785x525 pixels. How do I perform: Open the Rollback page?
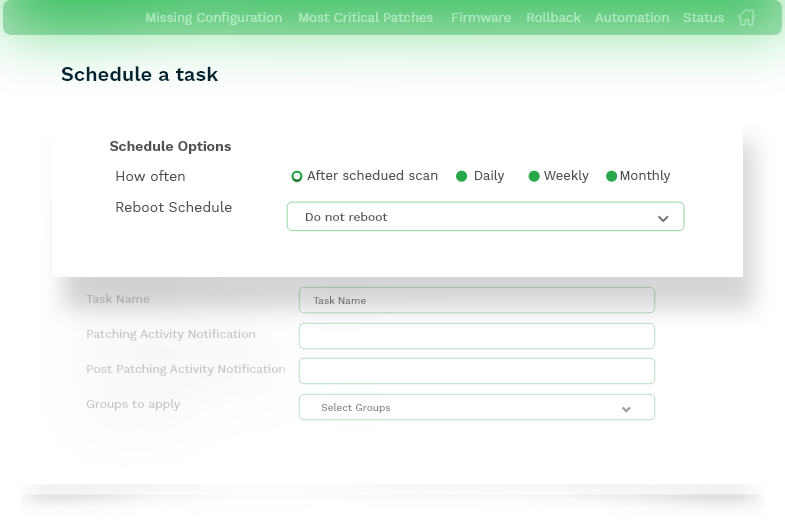552,18
